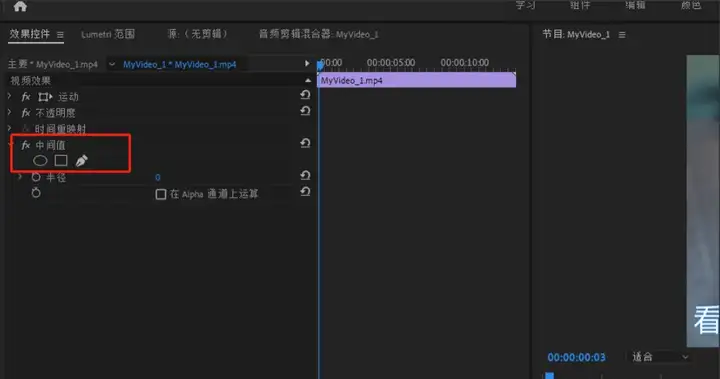Select the 运动 transform icon
Image resolution: width=720 pixels, height=379 pixels.
point(45,97)
